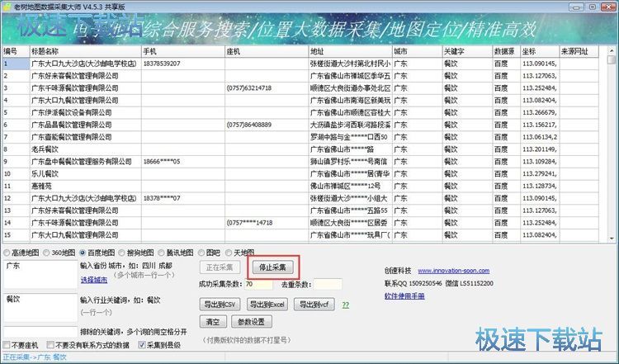Select landline cell (0757)63214718

tap(267, 88)
